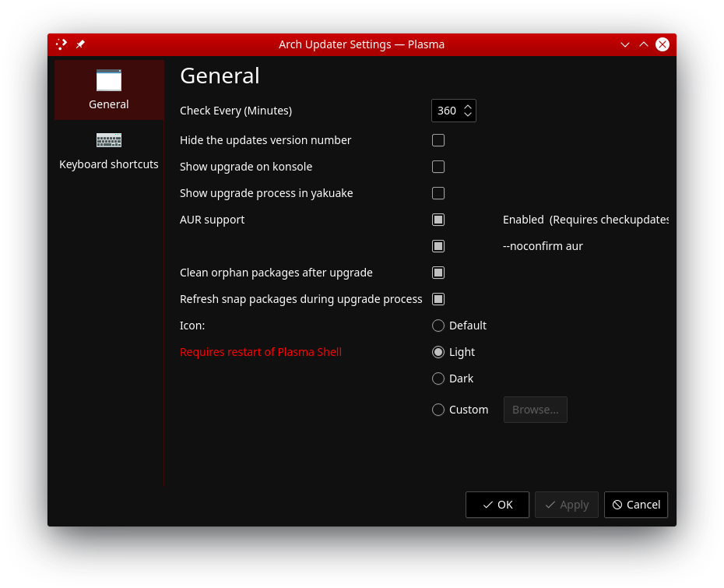Decrease check interval with down arrow
724x588 pixels.
pos(468,114)
